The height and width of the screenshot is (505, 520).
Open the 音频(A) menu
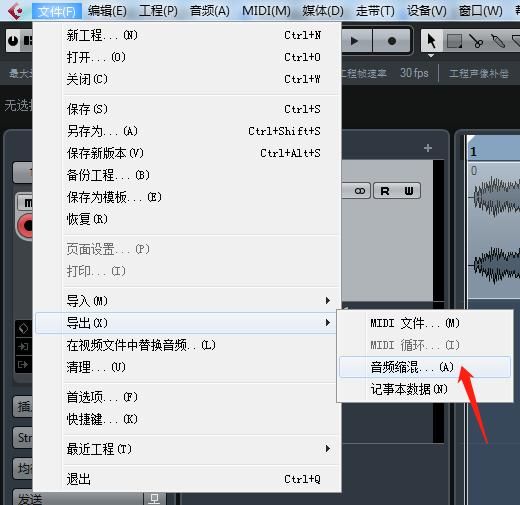[209, 11]
